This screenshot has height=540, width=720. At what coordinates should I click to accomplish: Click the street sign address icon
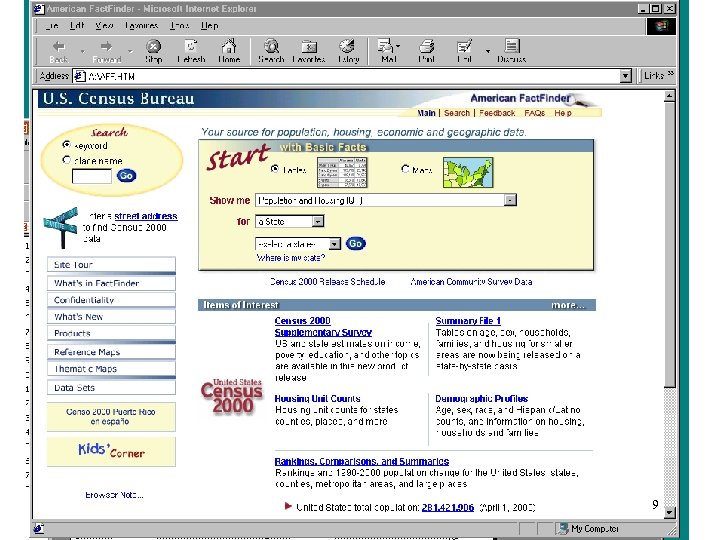pos(61,227)
